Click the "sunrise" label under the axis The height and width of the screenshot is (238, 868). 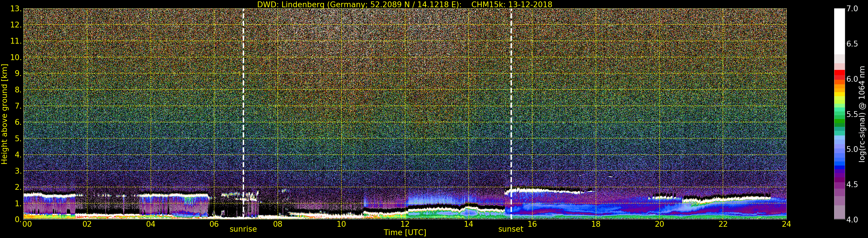[243, 229]
